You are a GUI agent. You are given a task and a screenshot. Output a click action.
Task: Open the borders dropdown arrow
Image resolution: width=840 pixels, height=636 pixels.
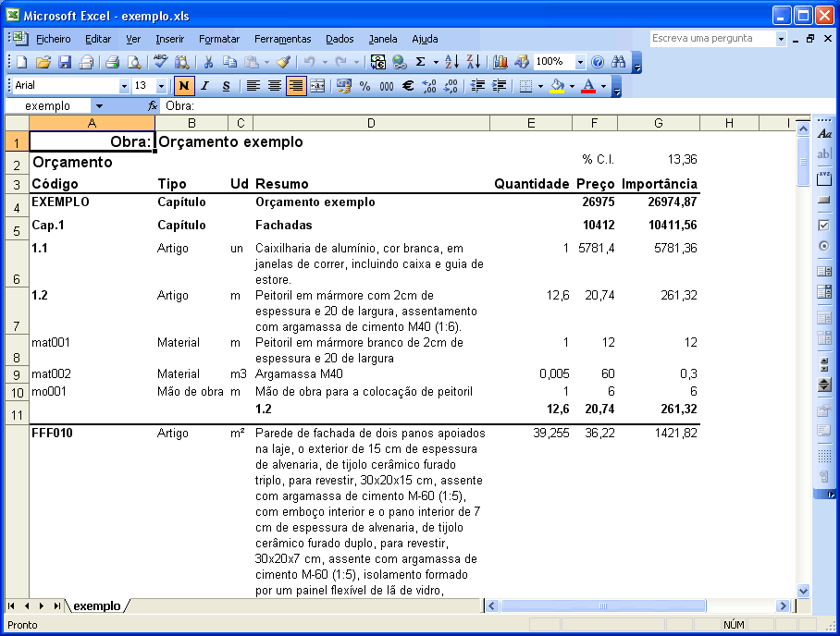pyautogui.click(x=540, y=86)
